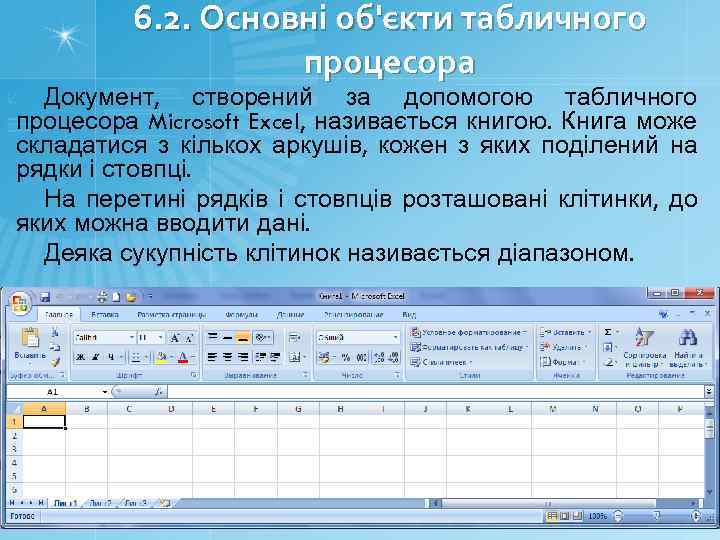Select column B header
Viewport: 720px width, 540px height.
[86, 408]
